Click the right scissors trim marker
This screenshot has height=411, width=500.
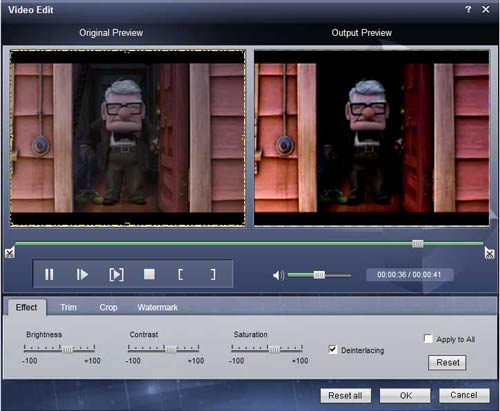489,253
